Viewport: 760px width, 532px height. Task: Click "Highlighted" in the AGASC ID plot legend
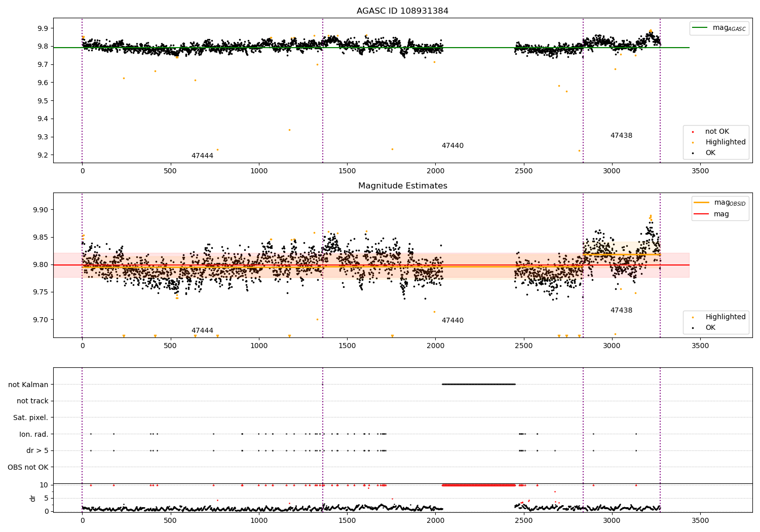(726, 142)
